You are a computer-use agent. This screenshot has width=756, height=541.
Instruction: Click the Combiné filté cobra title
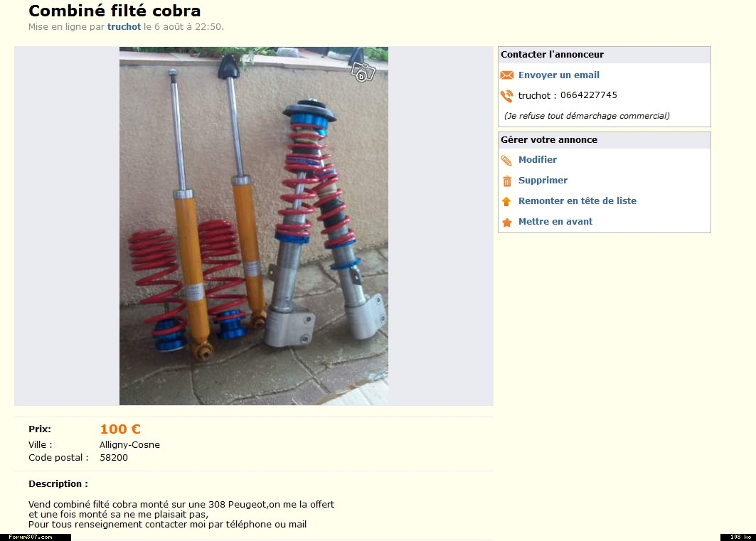(115, 11)
